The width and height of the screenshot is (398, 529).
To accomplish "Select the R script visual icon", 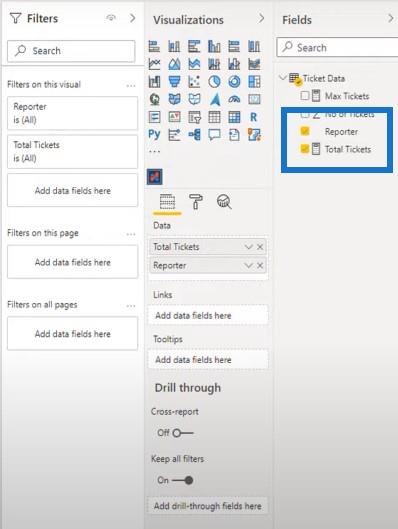I will (x=254, y=117).
